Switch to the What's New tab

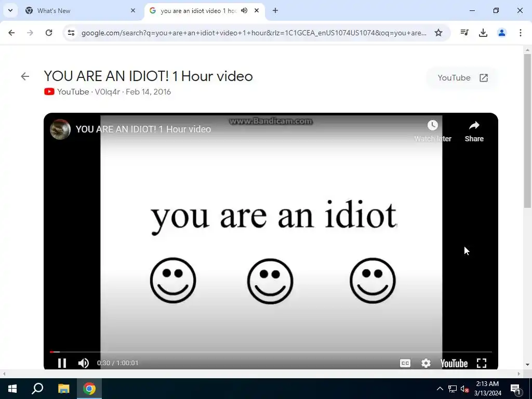coord(81,10)
